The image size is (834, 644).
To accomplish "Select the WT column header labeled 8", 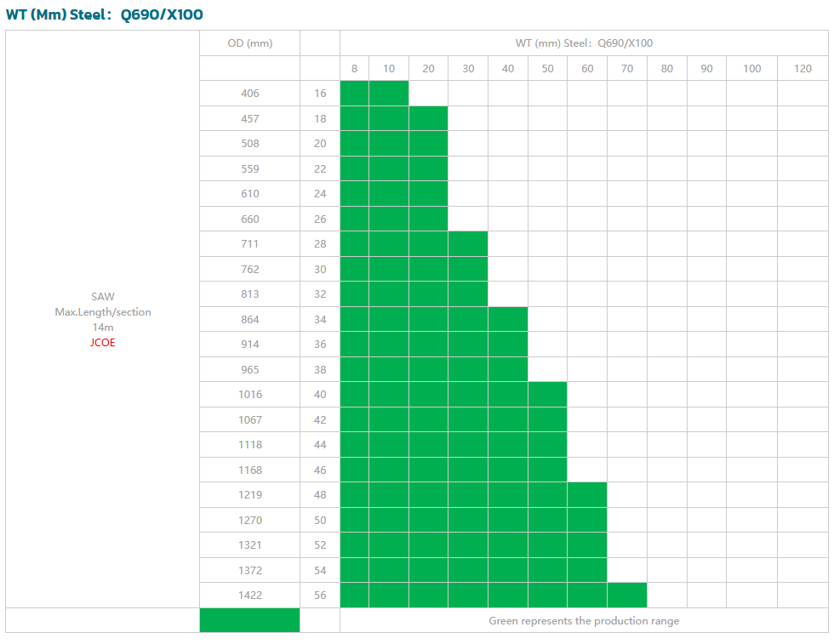I will [x=354, y=69].
